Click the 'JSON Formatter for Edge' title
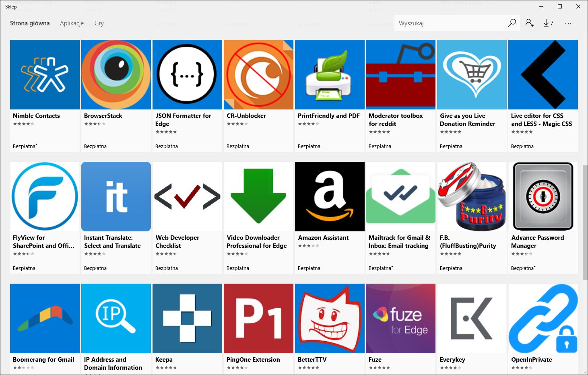Image resolution: width=588 pixels, height=375 pixels. (183, 120)
